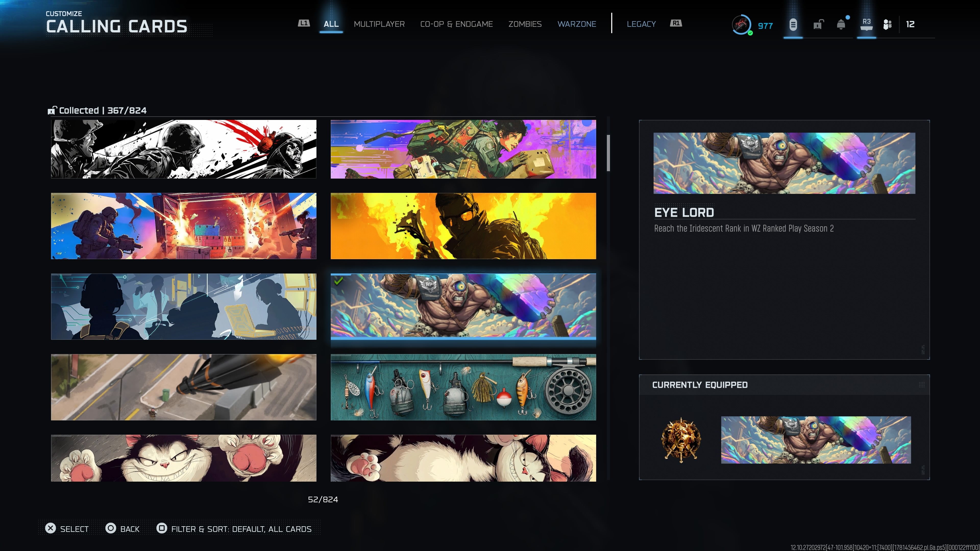Click the X button icon for Select

(x=50, y=528)
